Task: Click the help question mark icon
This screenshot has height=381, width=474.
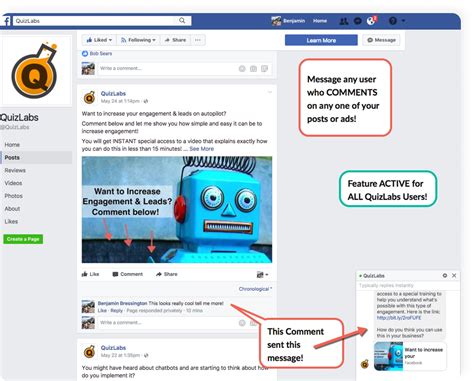Action: [393, 21]
